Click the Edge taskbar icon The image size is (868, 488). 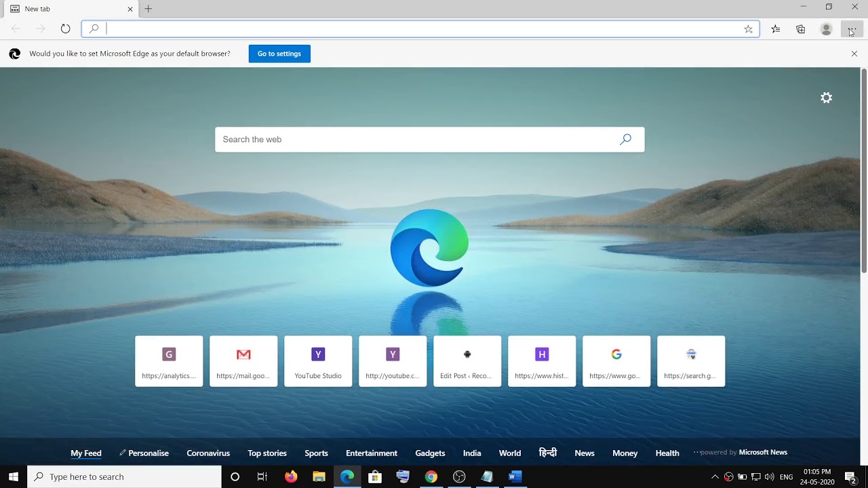[x=347, y=476]
